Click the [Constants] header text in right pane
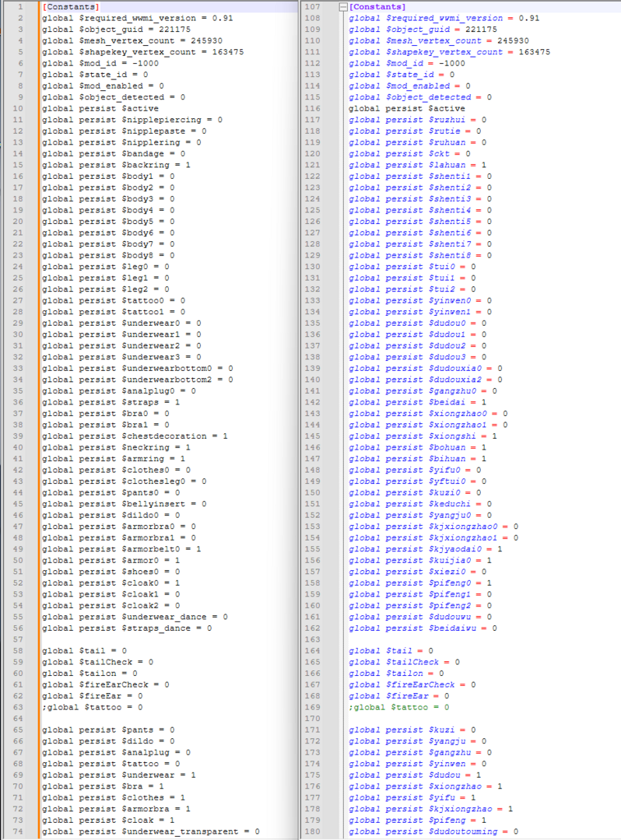Image resolution: width=621 pixels, height=840 pixels. [377, 7]
